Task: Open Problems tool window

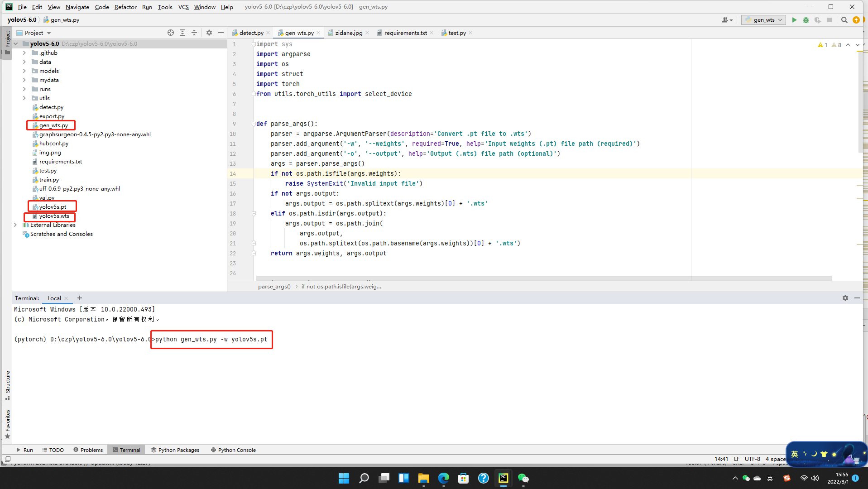Action: pyautogui.click(x=88, y=450)
